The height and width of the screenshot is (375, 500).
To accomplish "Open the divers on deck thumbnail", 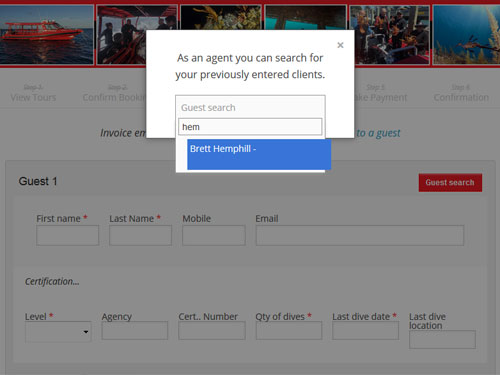I will [121, 35].
